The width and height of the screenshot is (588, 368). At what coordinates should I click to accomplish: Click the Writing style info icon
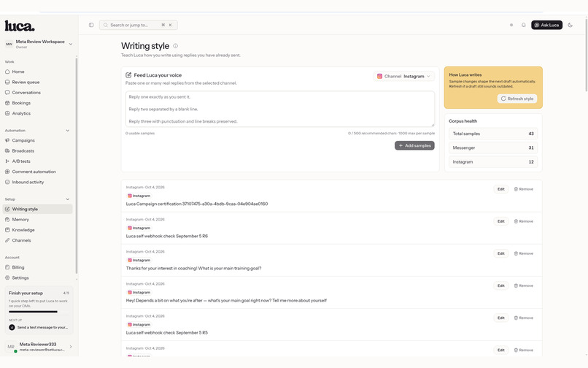[176, 46]
